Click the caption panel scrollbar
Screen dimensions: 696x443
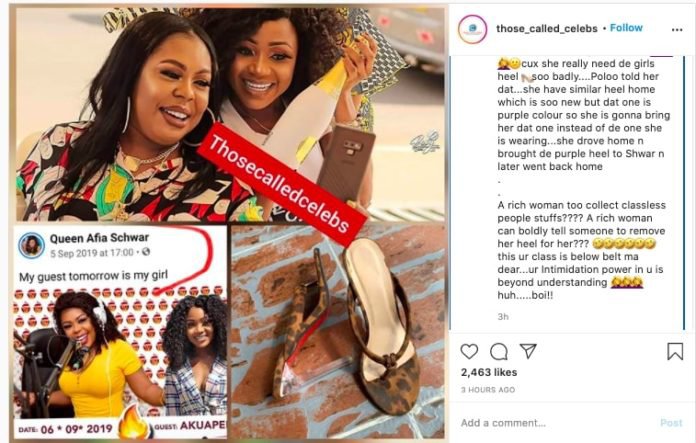point(685,193)
